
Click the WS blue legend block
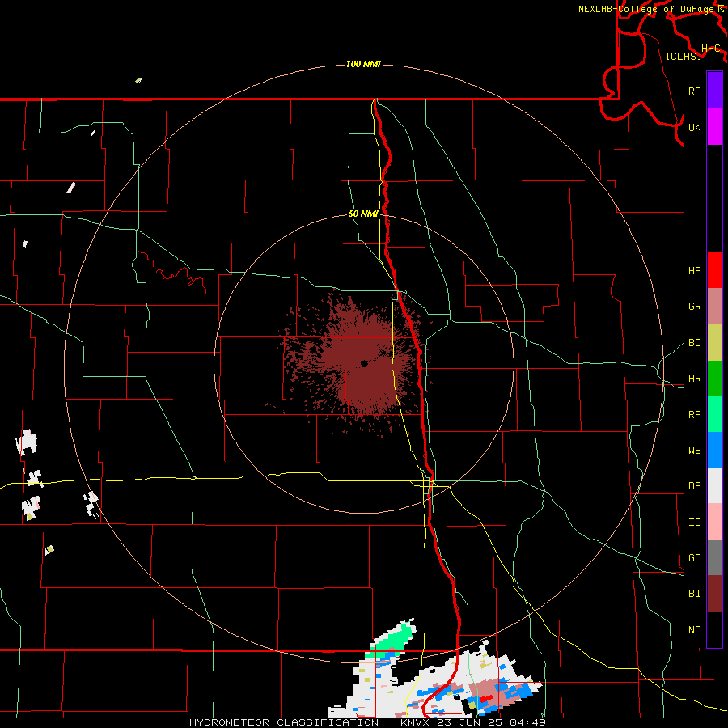(714, 450)
